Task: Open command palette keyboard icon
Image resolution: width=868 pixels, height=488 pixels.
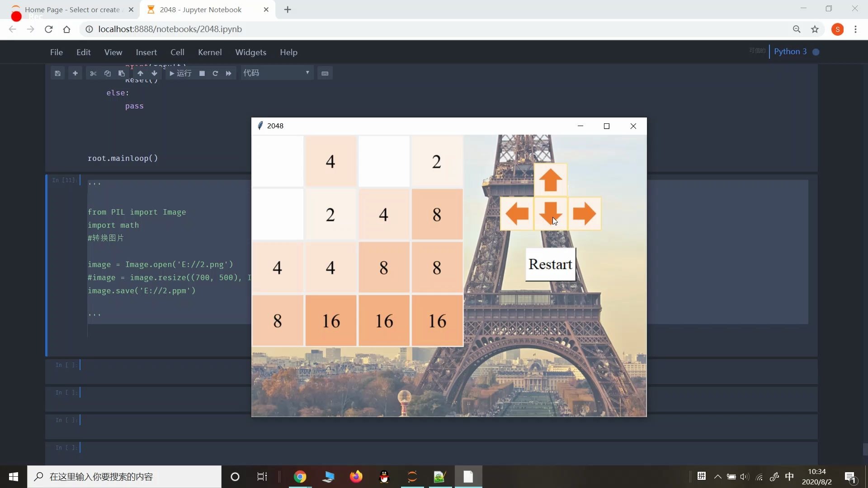Action: click(325, 73)
